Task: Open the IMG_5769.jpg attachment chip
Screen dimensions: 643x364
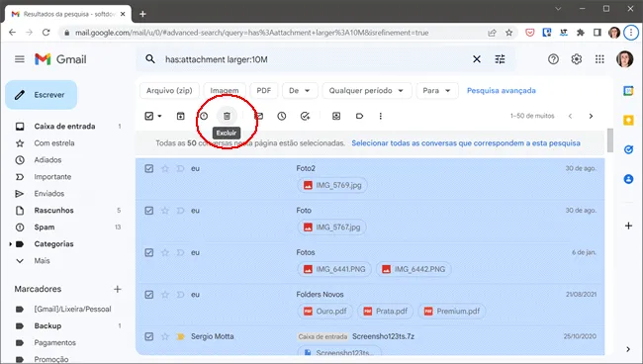Action: click(332, 185)
